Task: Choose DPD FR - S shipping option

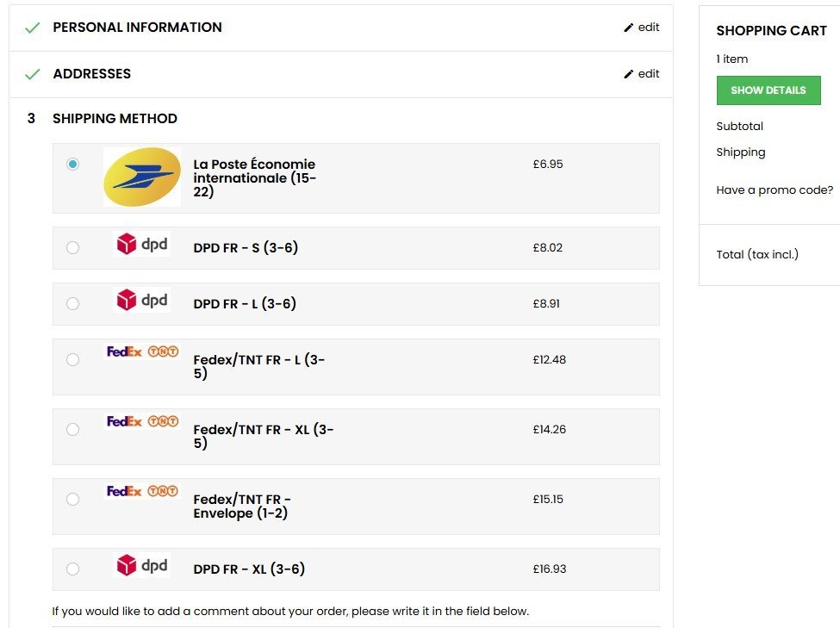Action: 72,247
